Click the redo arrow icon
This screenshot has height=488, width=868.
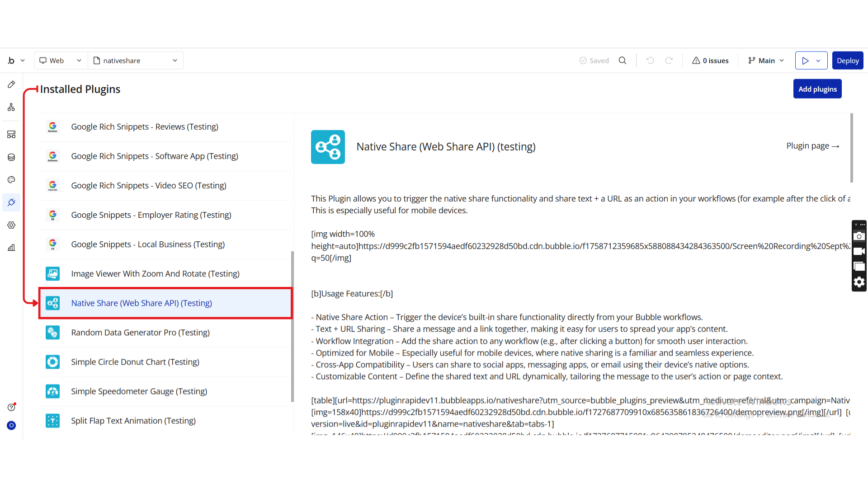[x=669, y=61]
